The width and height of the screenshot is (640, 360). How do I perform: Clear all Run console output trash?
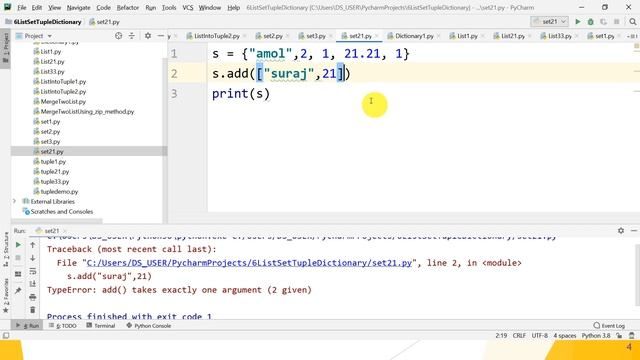pyautogui.click(x=33, y=310)
